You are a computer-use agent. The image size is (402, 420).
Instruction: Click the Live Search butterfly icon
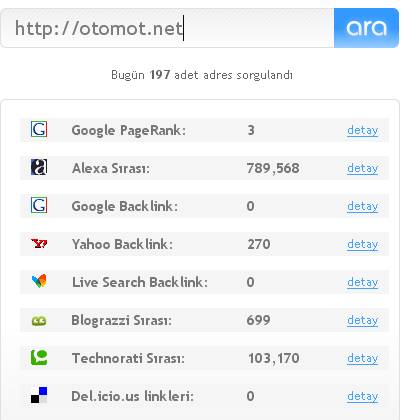(x=39, y=281)
